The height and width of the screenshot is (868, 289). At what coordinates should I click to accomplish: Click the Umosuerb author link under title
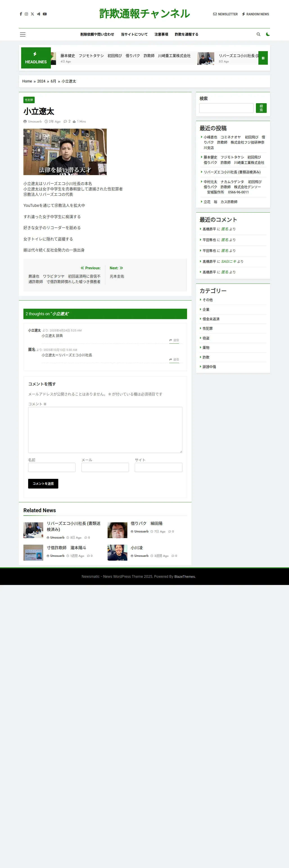[x=35, y=122]
